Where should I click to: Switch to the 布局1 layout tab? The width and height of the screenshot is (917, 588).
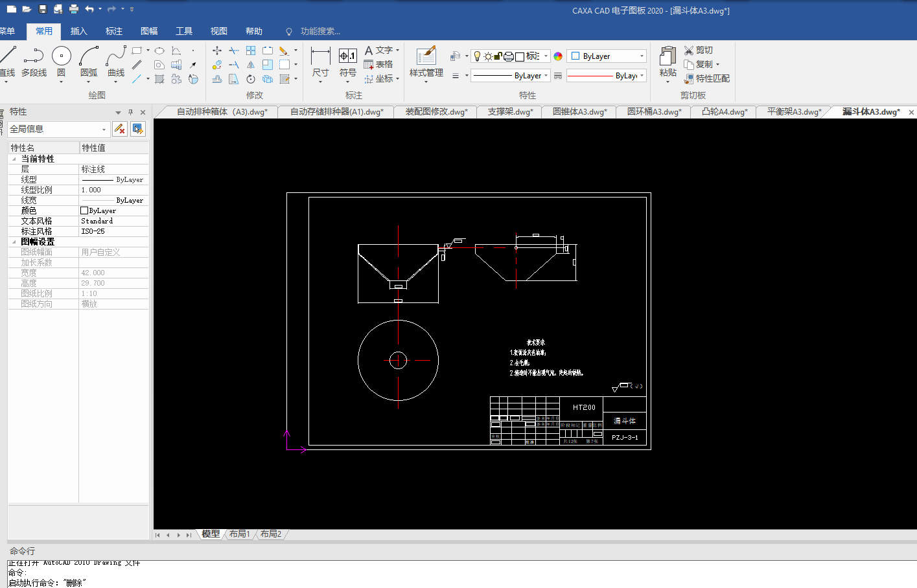click(239, 534)
